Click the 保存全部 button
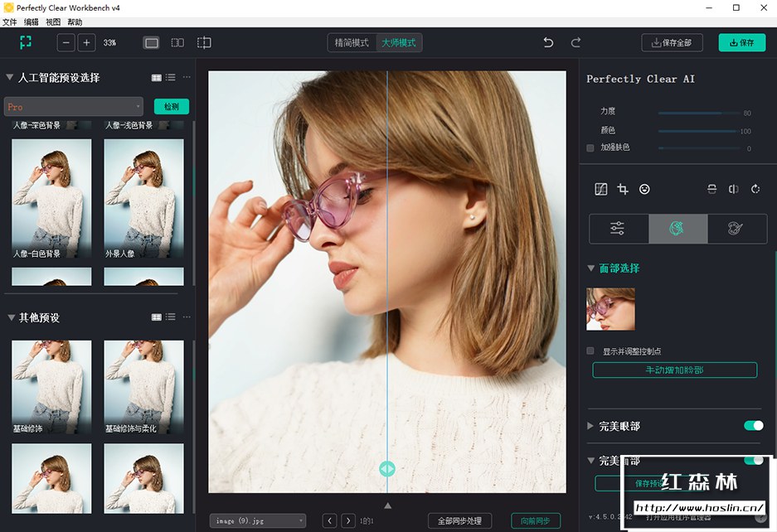This screenshot has width=777, height=532. point(673,42)
